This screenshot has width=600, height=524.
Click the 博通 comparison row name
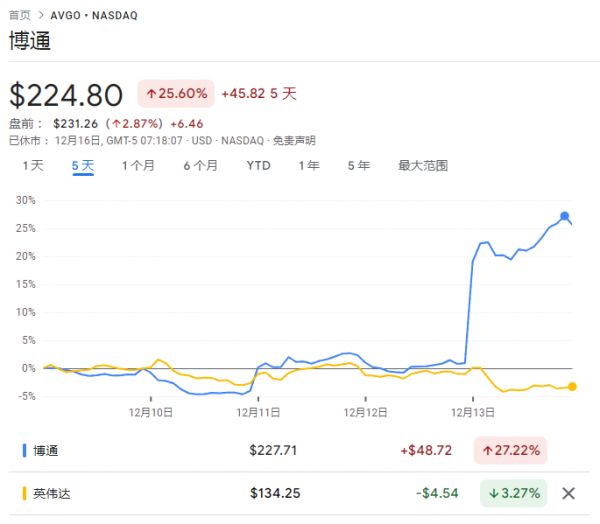(46, 451)
